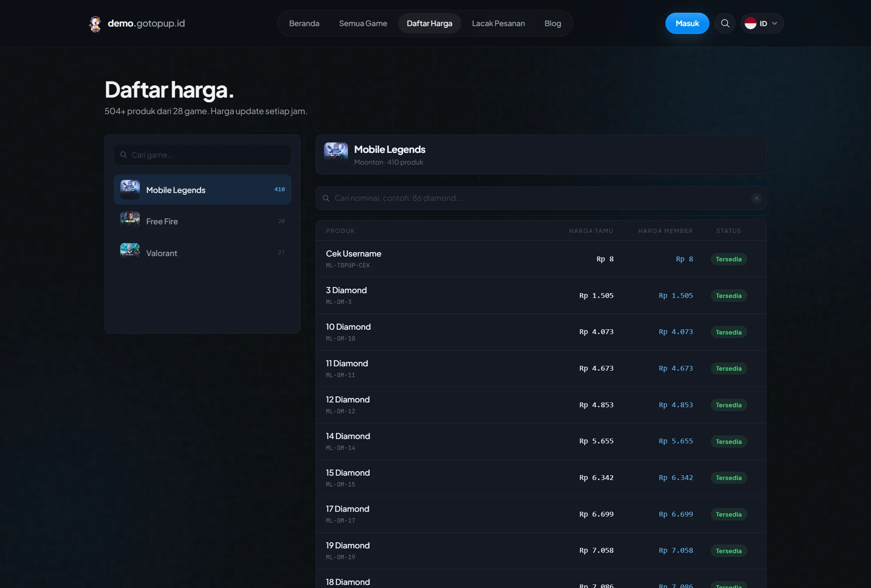Open Lacak Pesanan page
871x588 pixels.
[x=498, y=24]
